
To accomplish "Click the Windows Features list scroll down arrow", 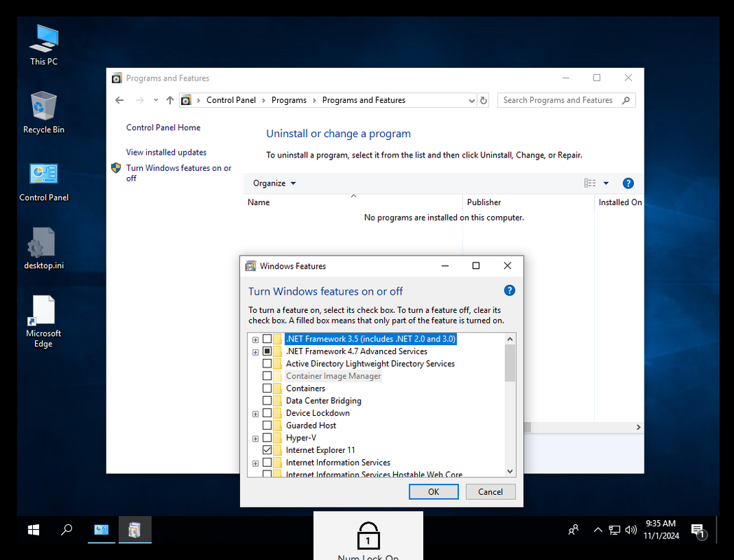I will pyautogui.click(x=510, y=471).
